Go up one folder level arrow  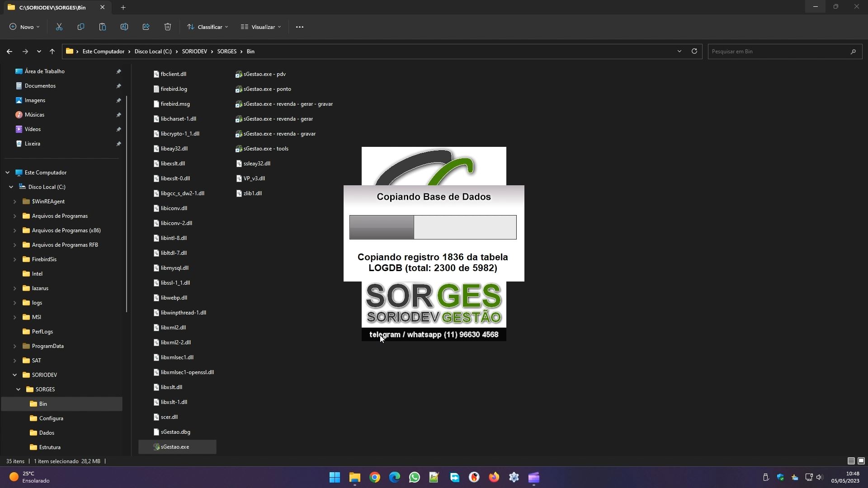52,52
